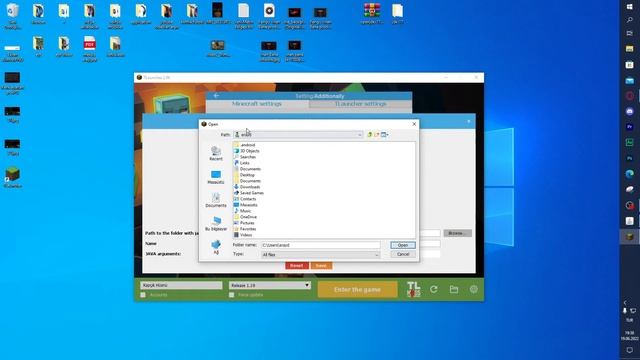Click the orange Save button
The height and width of the screenshot is (360, 640).
click(321, 266)
